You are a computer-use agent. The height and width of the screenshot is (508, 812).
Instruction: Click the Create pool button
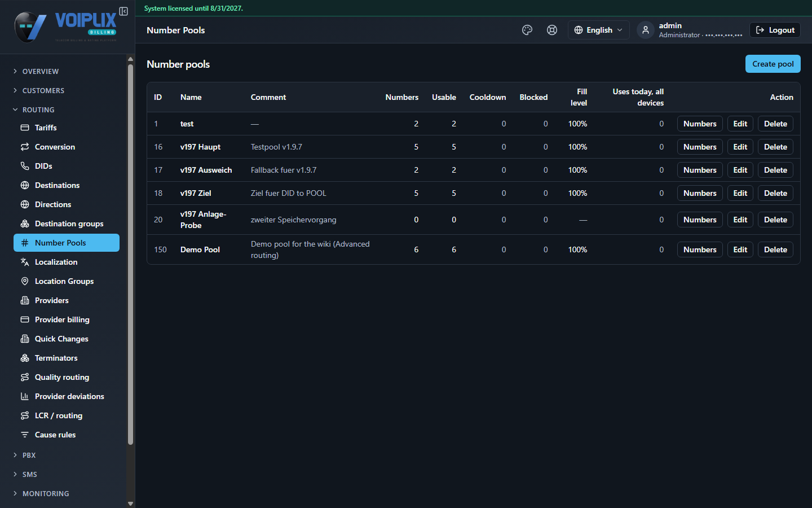[x=773, y=64]
